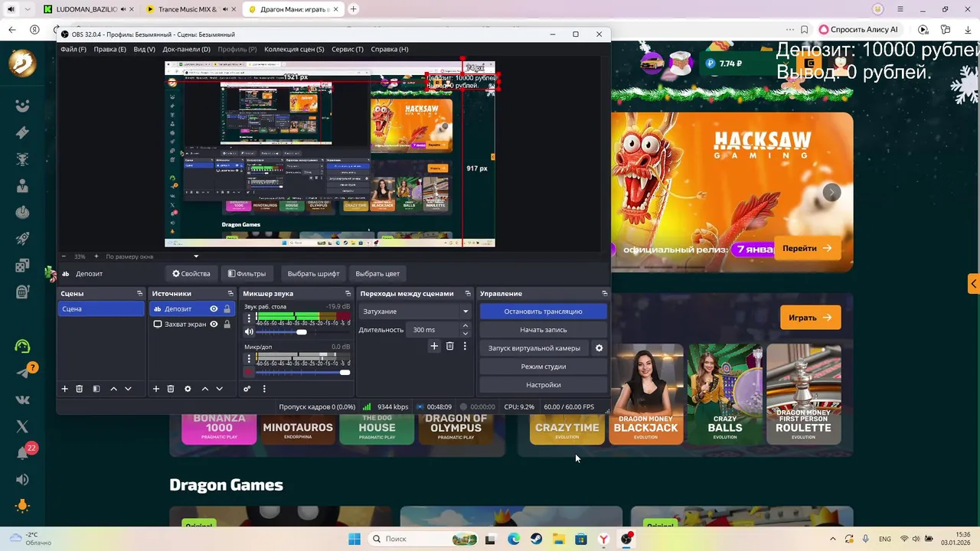Open virtual camera settings gear
980x551 pixels.
(x=599, y=348)
